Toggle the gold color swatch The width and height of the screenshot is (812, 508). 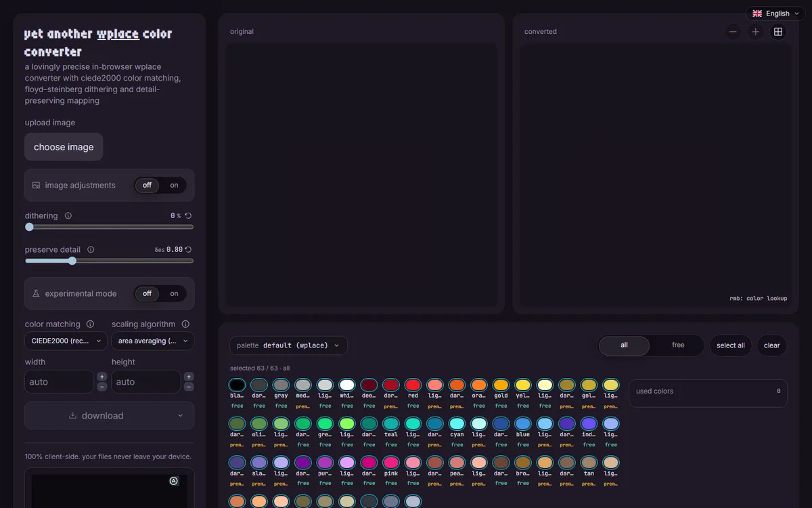coord(501,385)
